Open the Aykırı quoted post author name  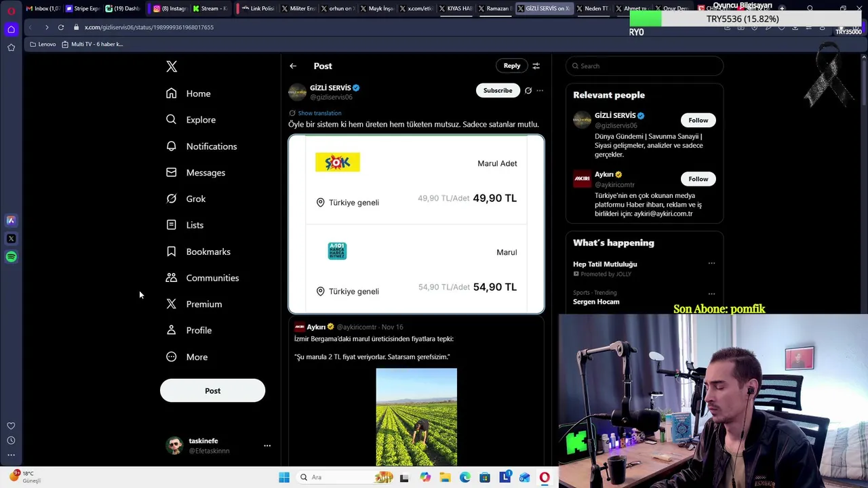316,327
